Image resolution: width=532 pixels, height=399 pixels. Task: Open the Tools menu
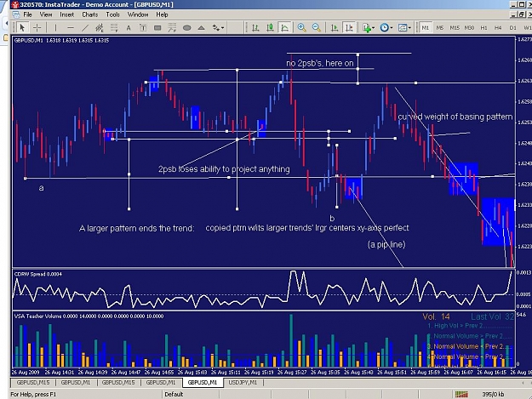pos(112,14)
